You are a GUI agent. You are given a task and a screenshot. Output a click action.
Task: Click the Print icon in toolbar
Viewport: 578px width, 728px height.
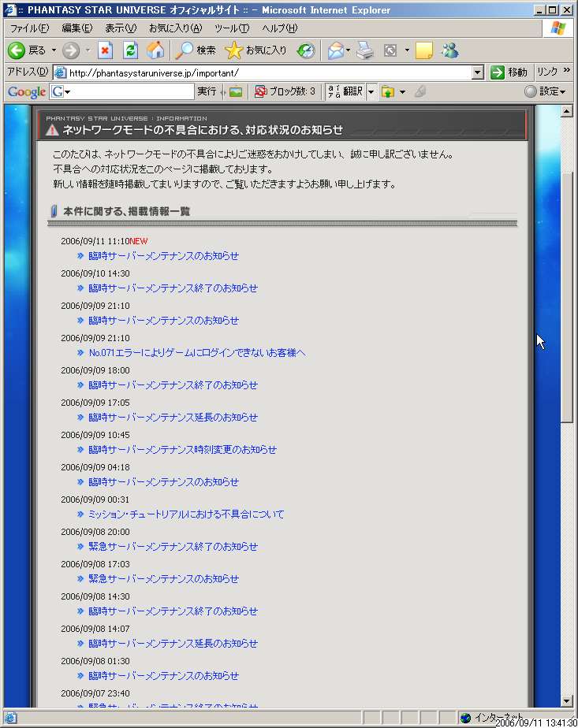(x=364, y=50)
